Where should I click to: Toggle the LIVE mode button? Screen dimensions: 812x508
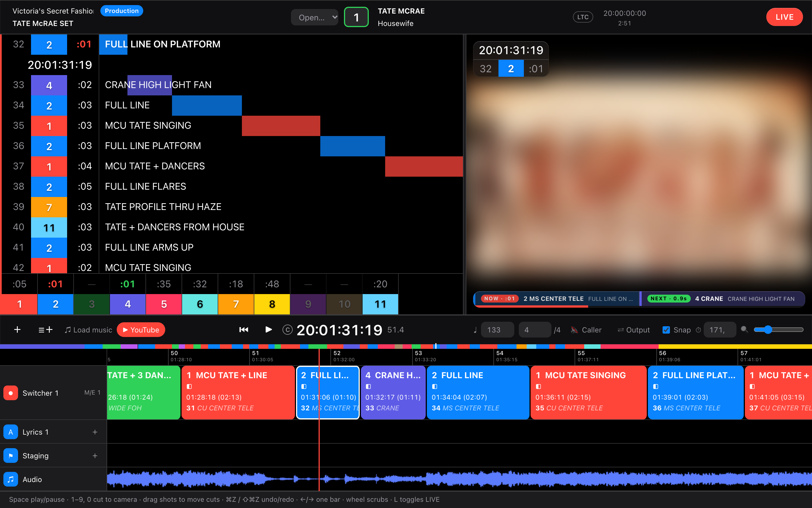pos(784,17)
